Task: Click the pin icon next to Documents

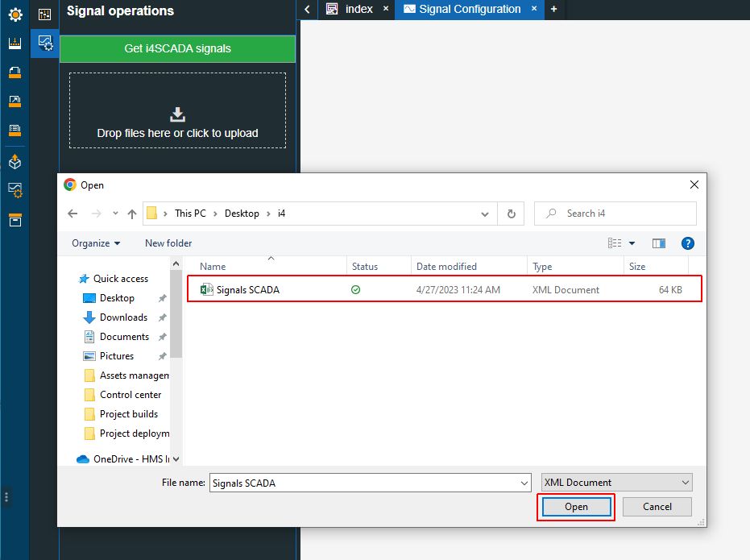Action: coord(163,337)
